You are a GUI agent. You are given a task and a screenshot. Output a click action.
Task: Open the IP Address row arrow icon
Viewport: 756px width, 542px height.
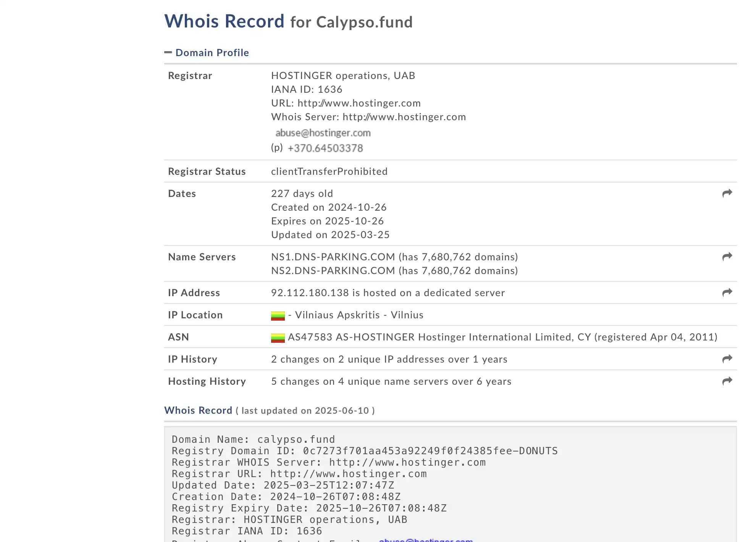[x=727, y=292]
